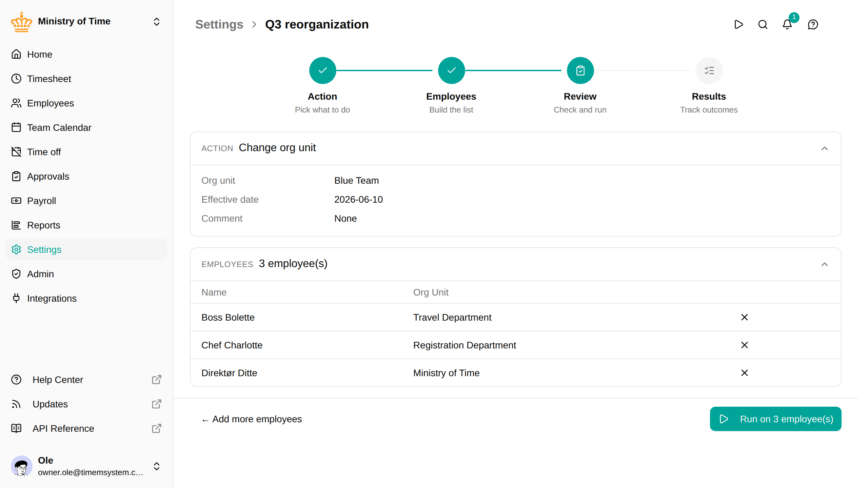Click the Settings breadcrumb link
This screenshot has height=488, width=868.
219,24
